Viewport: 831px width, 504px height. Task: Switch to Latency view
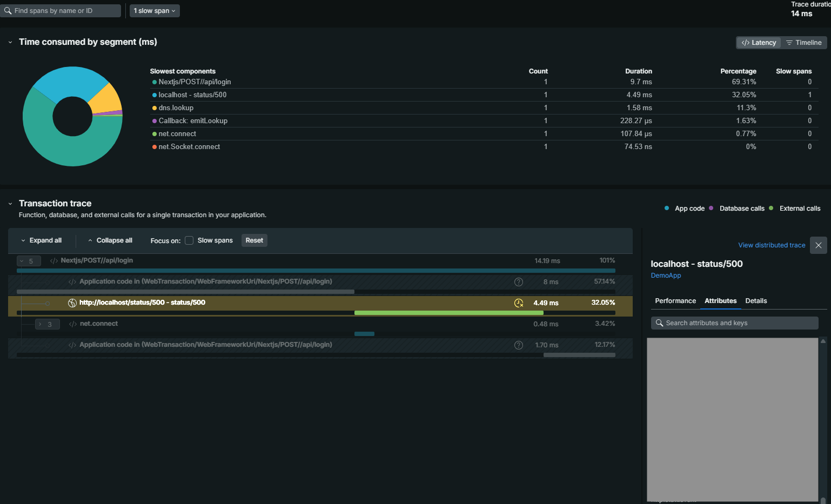(759, 43)
